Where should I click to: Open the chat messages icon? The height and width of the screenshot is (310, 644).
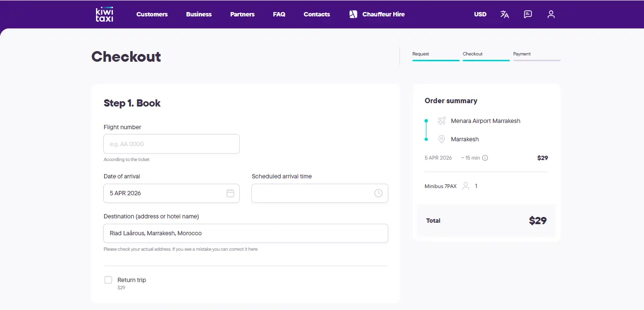point(527,14)
